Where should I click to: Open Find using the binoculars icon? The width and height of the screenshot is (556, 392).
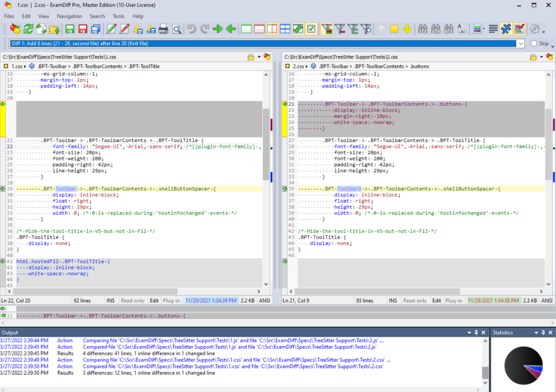coord(423,29)
